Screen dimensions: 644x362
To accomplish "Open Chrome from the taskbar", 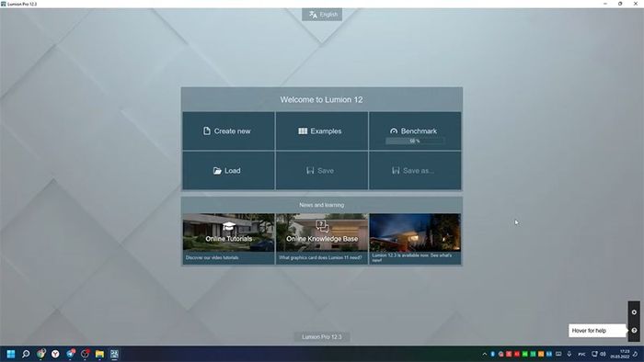I will click(x=40, y=354).
